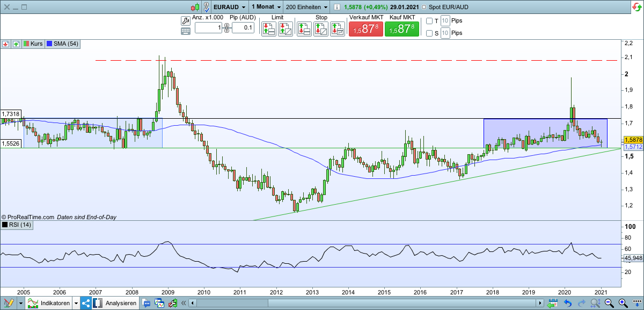
Task: Click the share icon beside Indikatoren
Action: pos(85,302)
